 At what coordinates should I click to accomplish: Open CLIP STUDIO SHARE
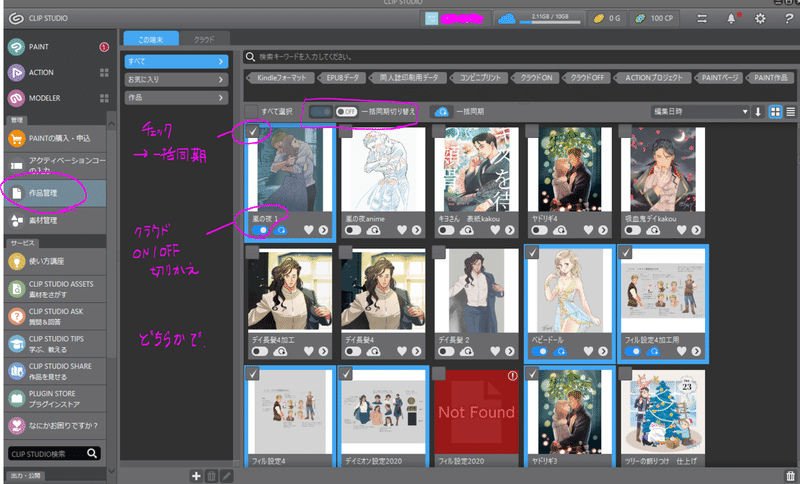coord(55,371)
